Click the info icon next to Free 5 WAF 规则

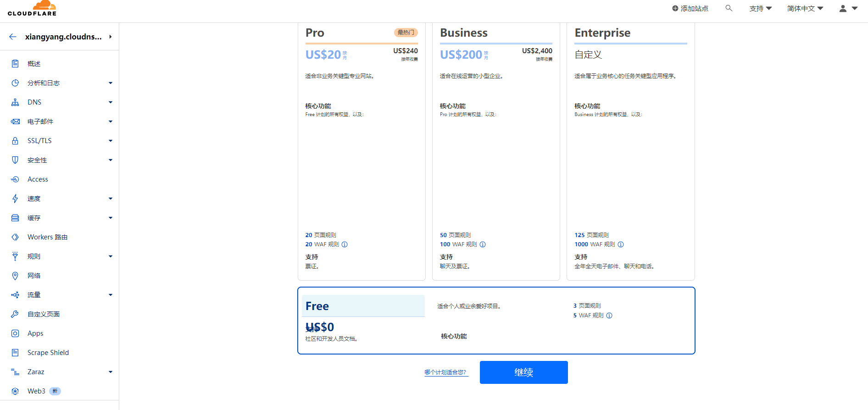(x=609, y=316)
